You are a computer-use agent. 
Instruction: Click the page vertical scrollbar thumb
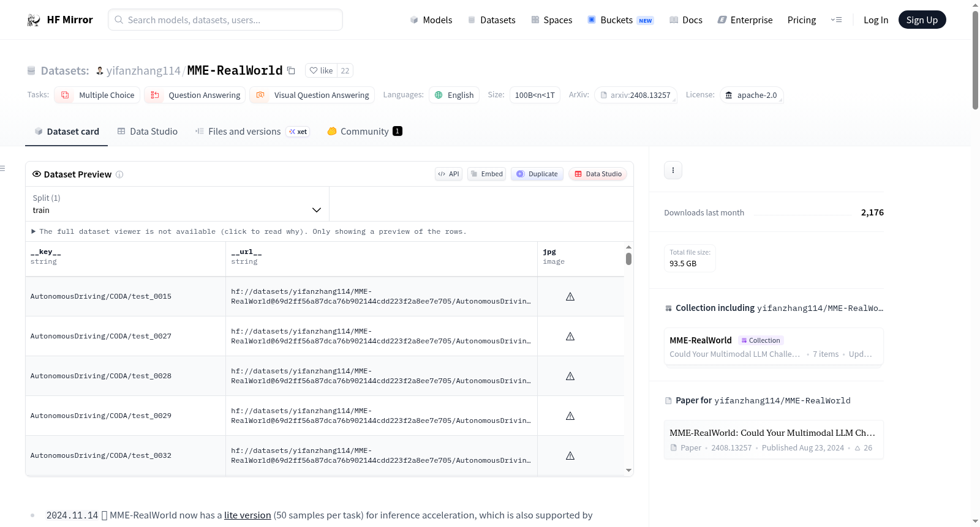975,60
